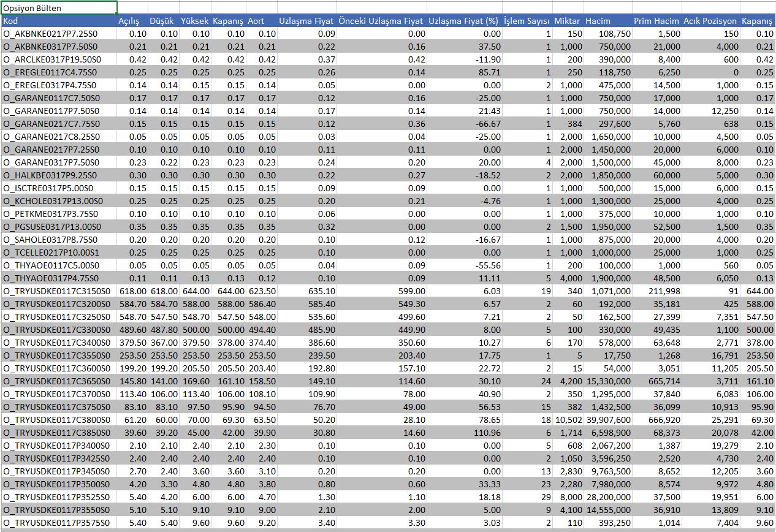
Task: Select cell O_PETKME0317P3.75S0
Action: 59,214
